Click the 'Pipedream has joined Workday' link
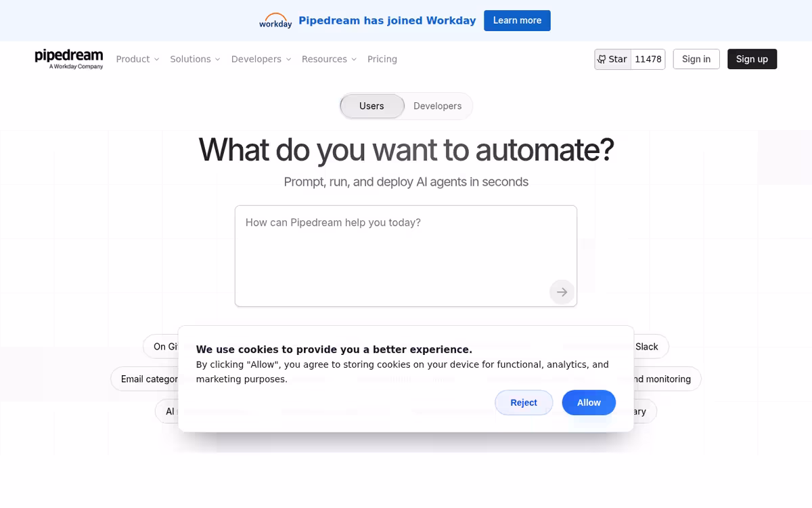Image resolution: width=812 pixels, height=508 pixels. tap(387, 20)
